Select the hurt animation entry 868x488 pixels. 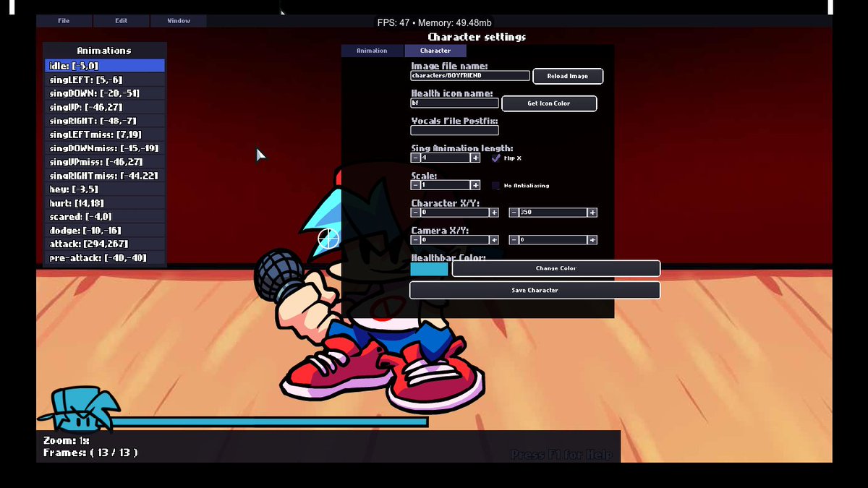[105, 203]
